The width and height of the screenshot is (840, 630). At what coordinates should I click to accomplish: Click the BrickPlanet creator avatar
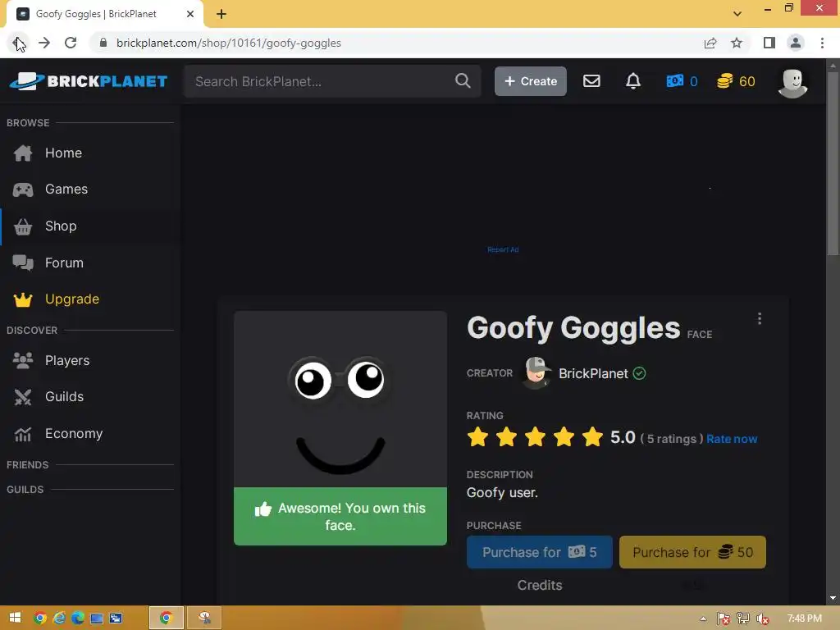(x=536, y=373)
